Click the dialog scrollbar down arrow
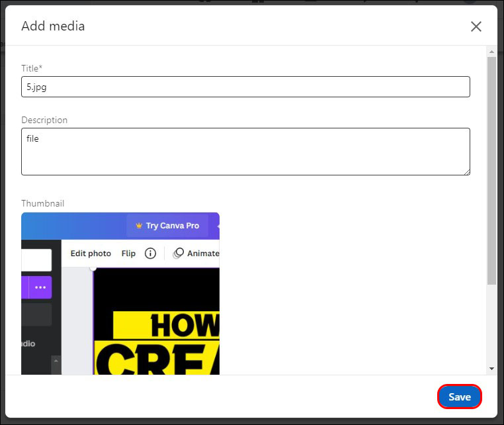Image resolution: width=504 pixels, height=425 pixels. point(491,369)
